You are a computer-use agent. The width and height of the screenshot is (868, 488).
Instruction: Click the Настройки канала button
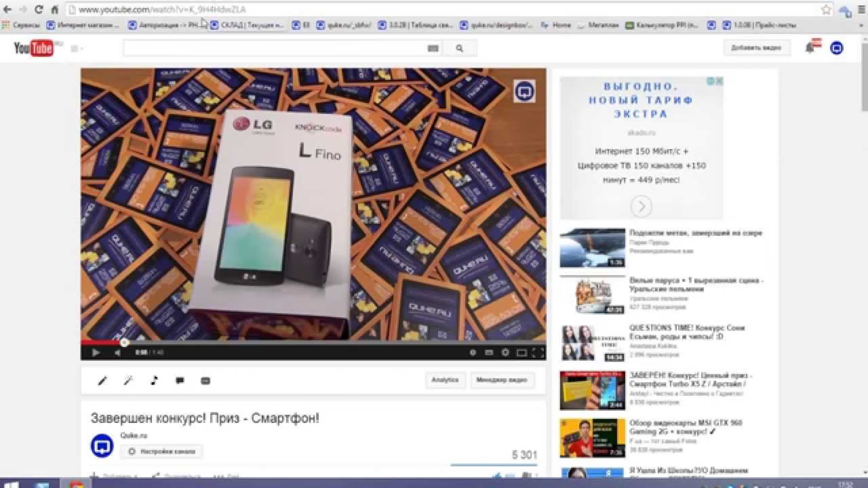pyautogui.click(x=161, y=451)
